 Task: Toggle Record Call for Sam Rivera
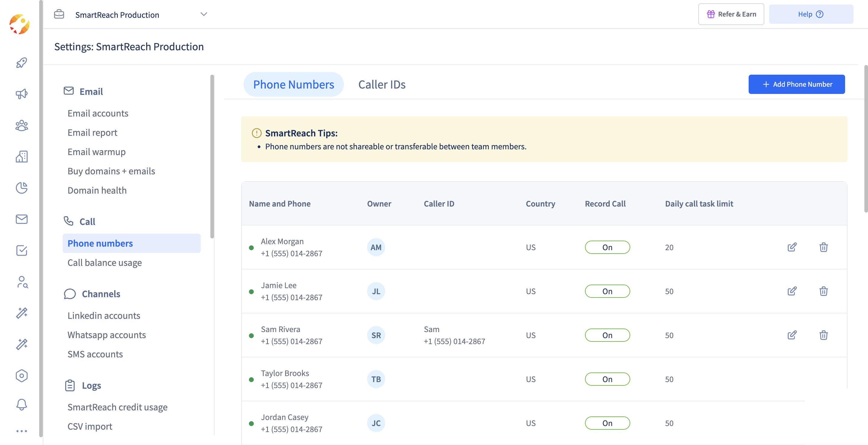tap(607, 335)
